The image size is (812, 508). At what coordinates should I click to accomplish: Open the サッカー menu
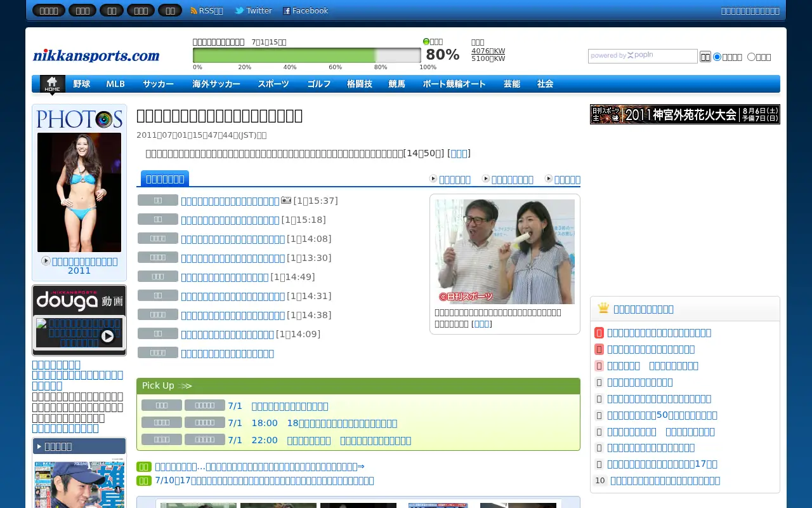pos(158,84)
